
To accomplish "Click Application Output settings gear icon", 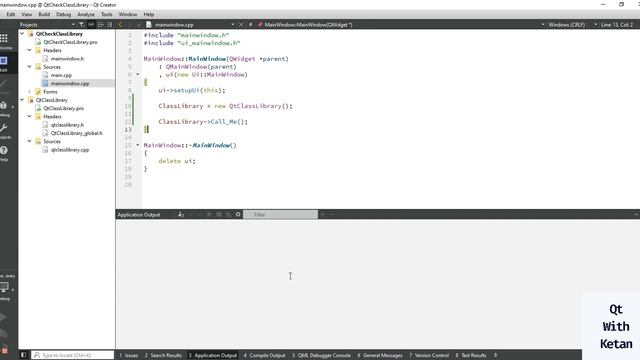I will point(238,214).
